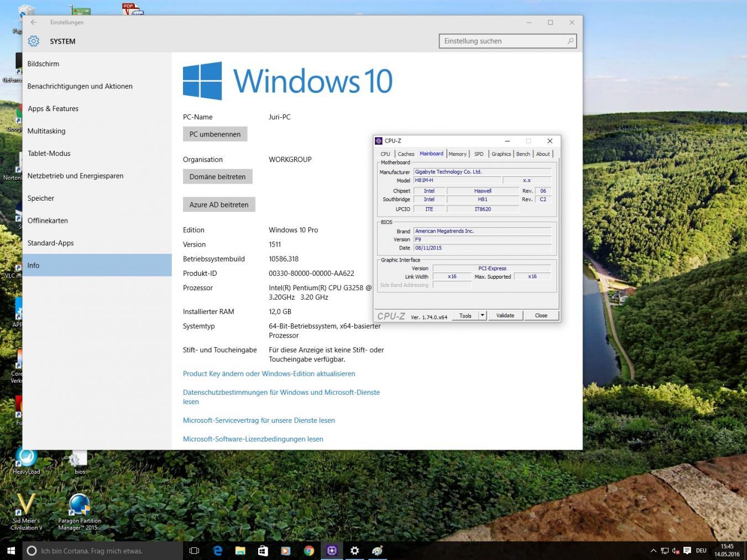Click the IT8620 LPCIO value

(483, 209)
